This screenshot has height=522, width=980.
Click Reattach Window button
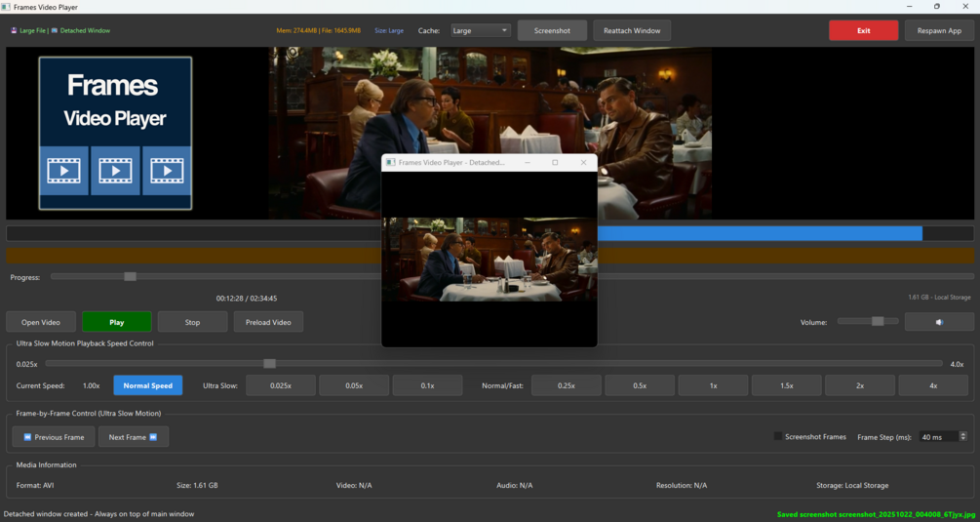point(632,30)
